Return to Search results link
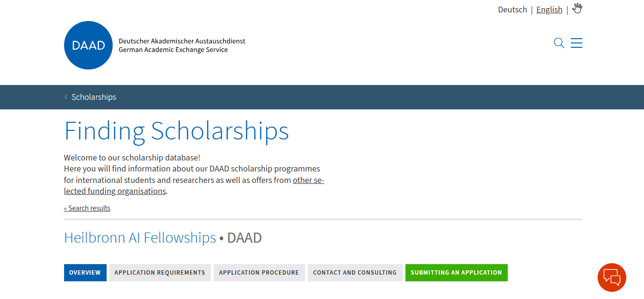 pos(87,208)
